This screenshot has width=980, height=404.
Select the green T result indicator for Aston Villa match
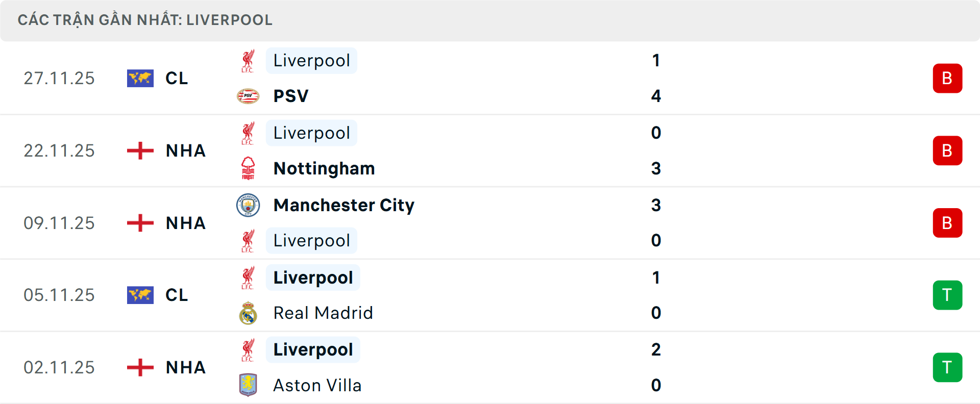948,367
